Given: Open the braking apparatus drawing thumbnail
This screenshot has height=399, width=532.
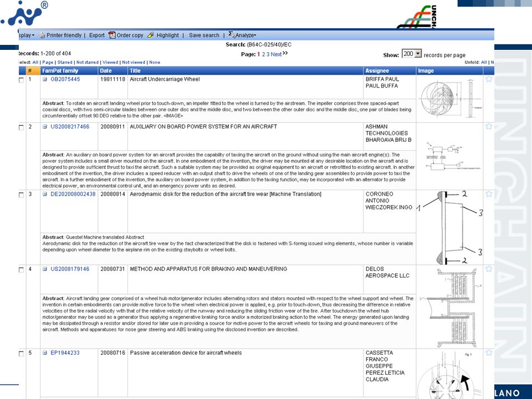Looking at the screenshot, I should click(x=450, y=308).
